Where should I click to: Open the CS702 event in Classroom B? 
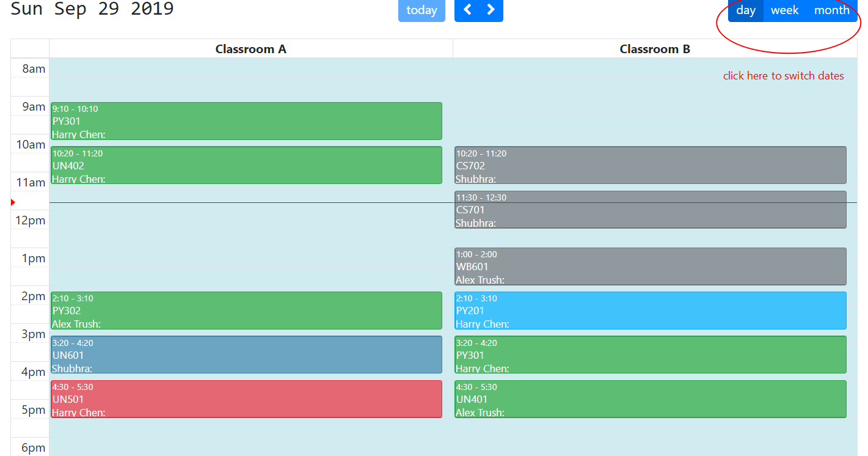click(x=651, y=165)
